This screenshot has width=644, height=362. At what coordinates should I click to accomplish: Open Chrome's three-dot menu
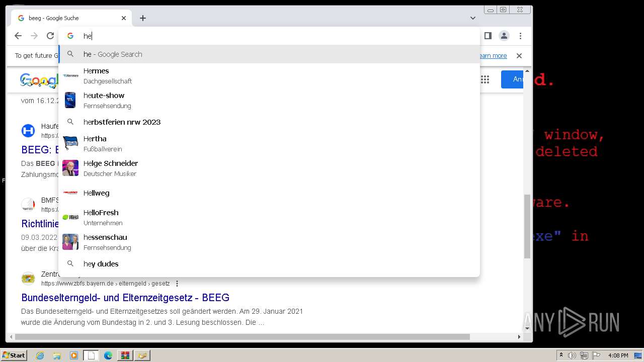coord(520,36)
